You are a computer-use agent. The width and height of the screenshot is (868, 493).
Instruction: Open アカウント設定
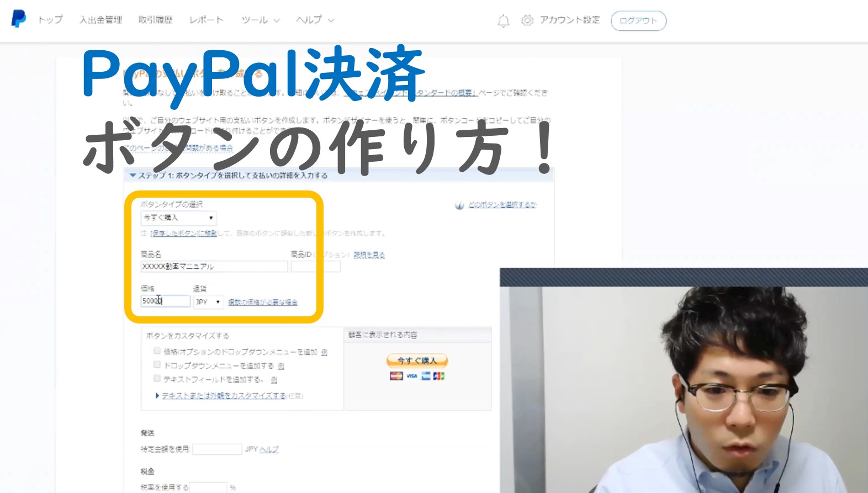click(x=569, y=20)
